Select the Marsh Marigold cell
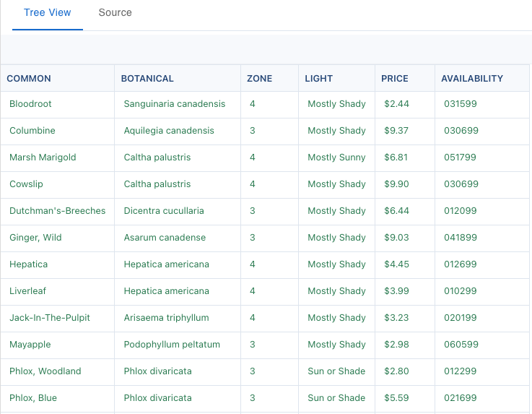The width and height of the screenshot is (532, 414). (58, 158)
